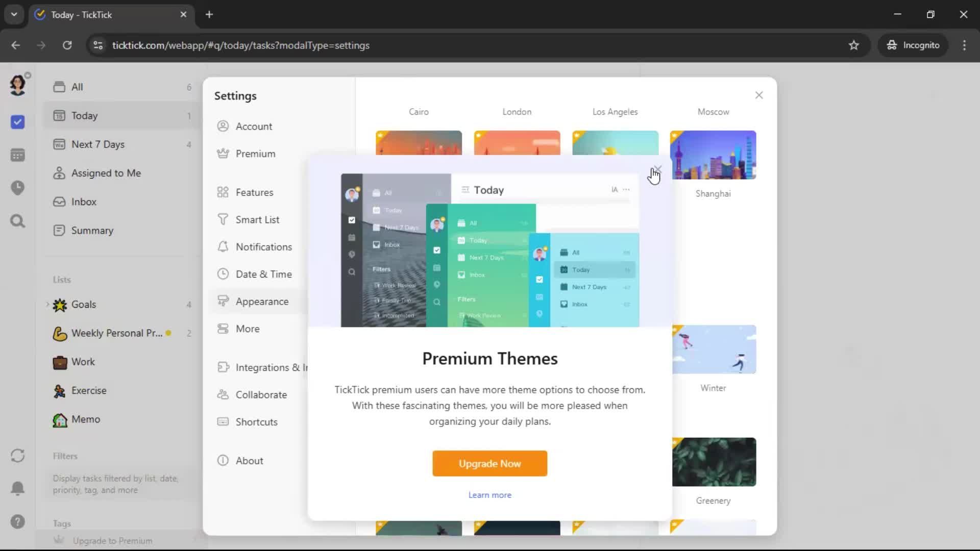
Task: Click the Upgrade Now button
Action: (x=489, y=463)
